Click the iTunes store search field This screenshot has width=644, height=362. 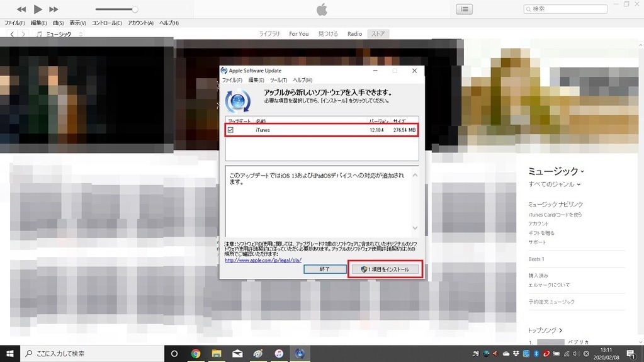[x=567, y=9]
